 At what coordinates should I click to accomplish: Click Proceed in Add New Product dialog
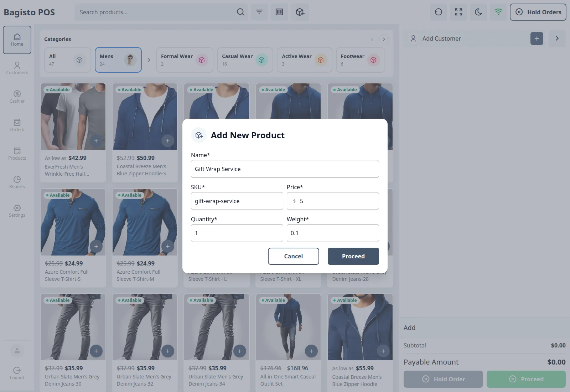353,256
